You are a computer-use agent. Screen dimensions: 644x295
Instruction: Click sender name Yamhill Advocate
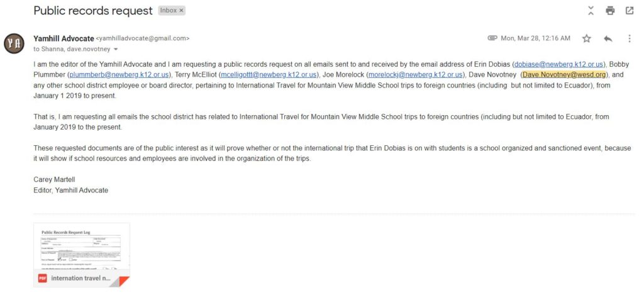[64, 38]
